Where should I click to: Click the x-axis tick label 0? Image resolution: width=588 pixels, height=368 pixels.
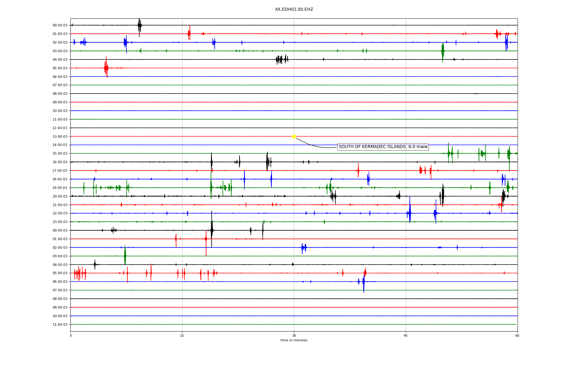71,335
